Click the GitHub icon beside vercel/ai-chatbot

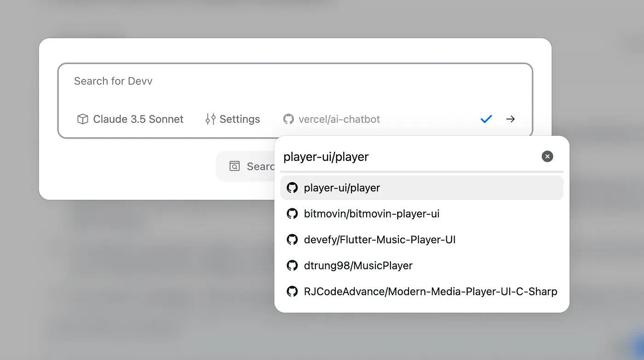288,119
